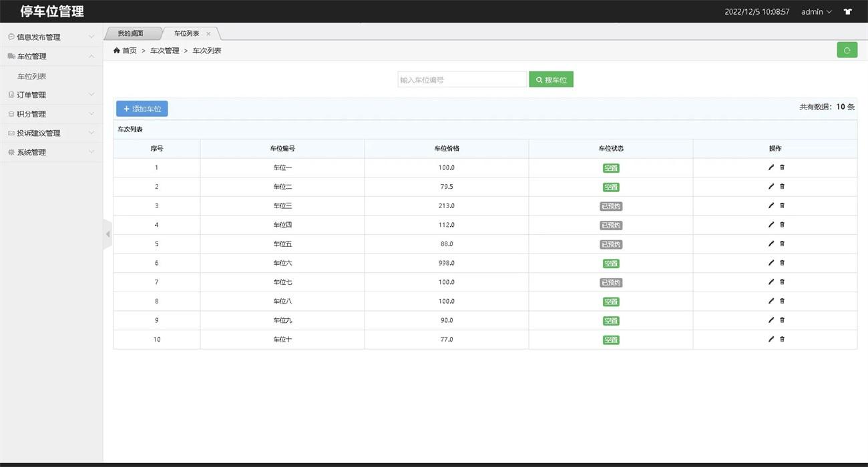The image size is (868, 467).
Task: Expand the 信息发布管理 menu
Action: coord(51,37)
